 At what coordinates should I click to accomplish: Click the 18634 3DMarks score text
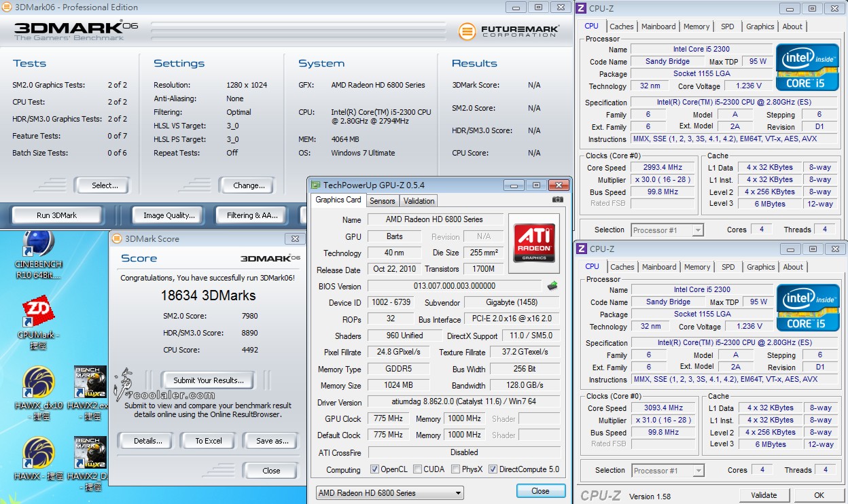tap(209, 295)
